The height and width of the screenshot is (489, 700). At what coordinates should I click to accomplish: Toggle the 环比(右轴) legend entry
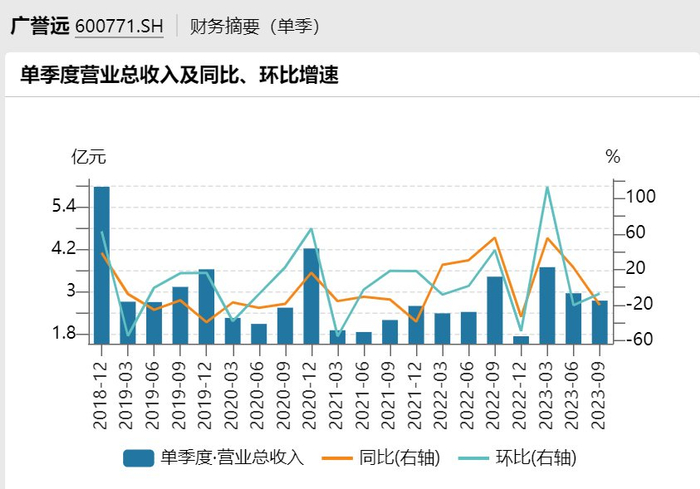[x=518, y=458]
